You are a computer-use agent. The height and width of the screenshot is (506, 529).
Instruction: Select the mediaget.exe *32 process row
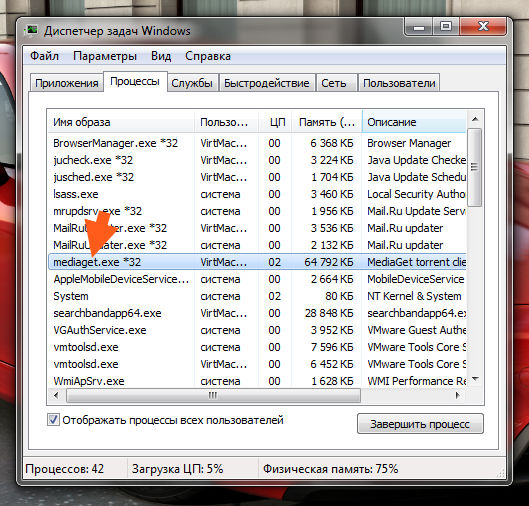(257, 262)
